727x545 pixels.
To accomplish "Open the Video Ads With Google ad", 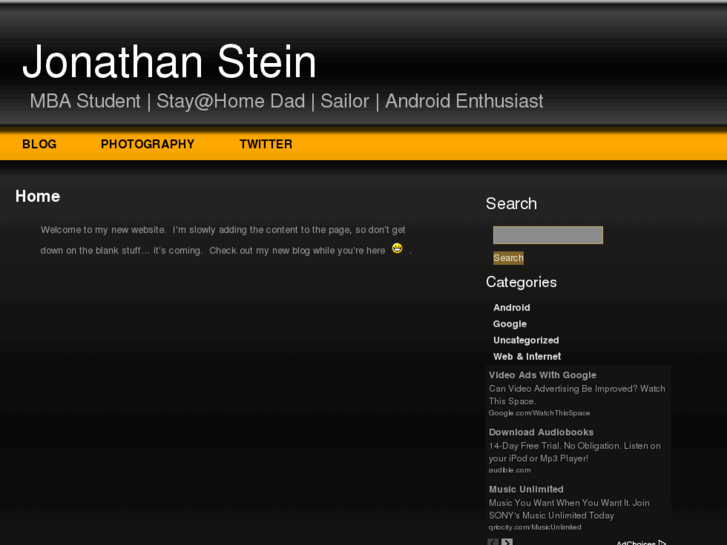I will 542,375.
